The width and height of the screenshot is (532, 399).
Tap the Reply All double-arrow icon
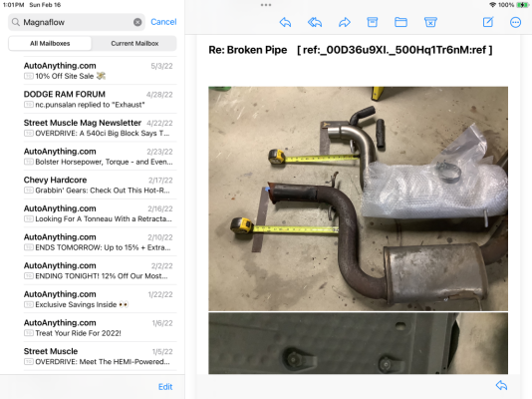tap(315, 22)
